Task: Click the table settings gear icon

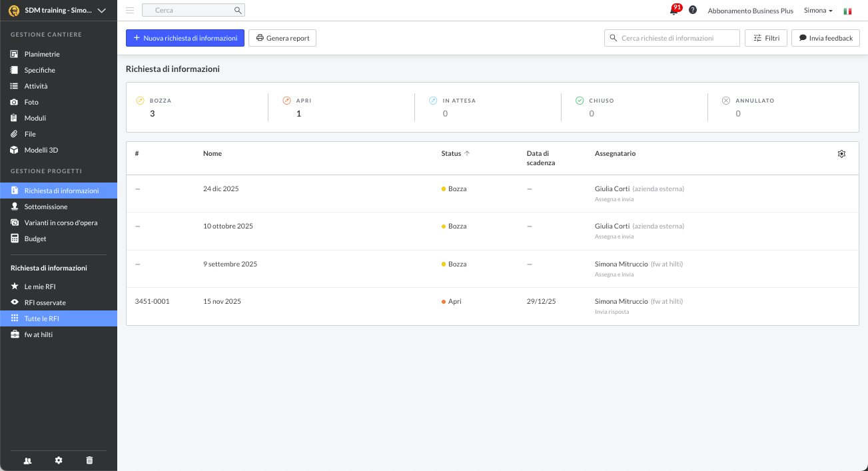Action: tap(841, 154)
